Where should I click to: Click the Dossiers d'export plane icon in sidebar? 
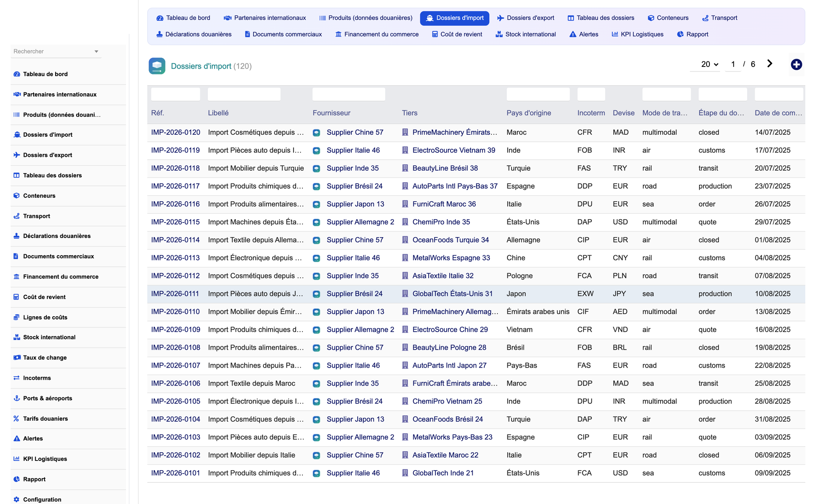pos(17,155)
